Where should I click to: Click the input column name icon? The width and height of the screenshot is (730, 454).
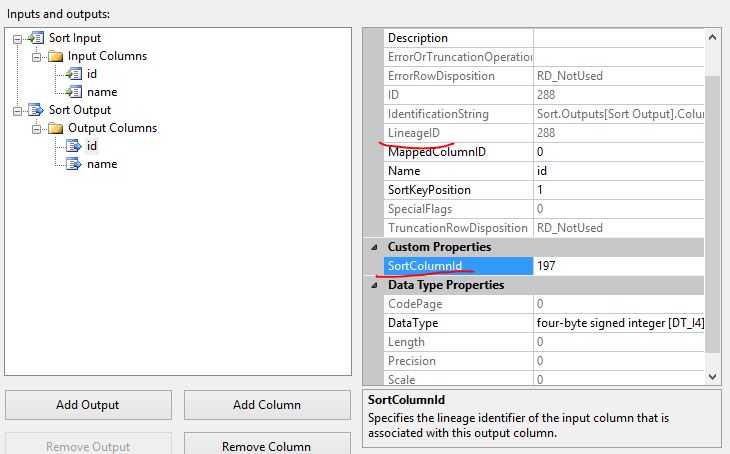point(74,92)
